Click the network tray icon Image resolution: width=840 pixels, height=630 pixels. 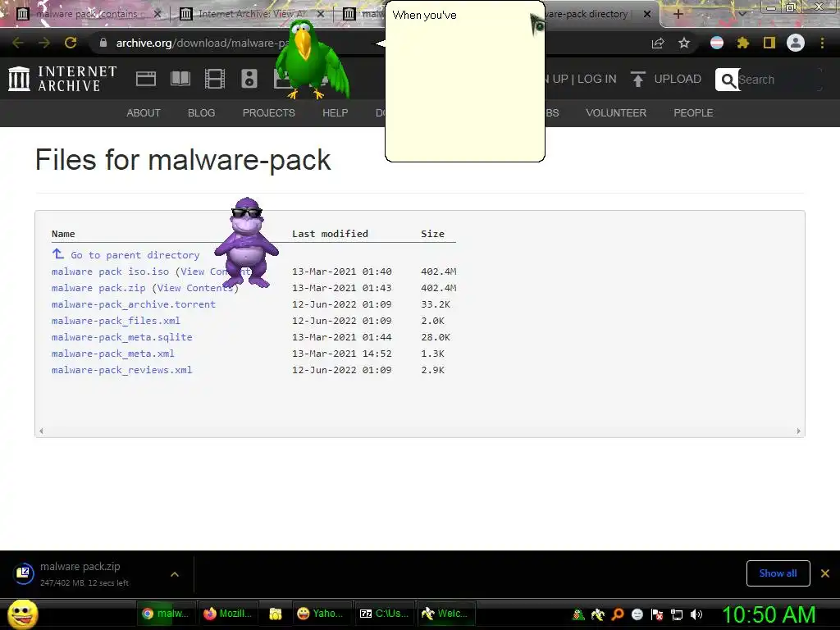click(677, 614)
